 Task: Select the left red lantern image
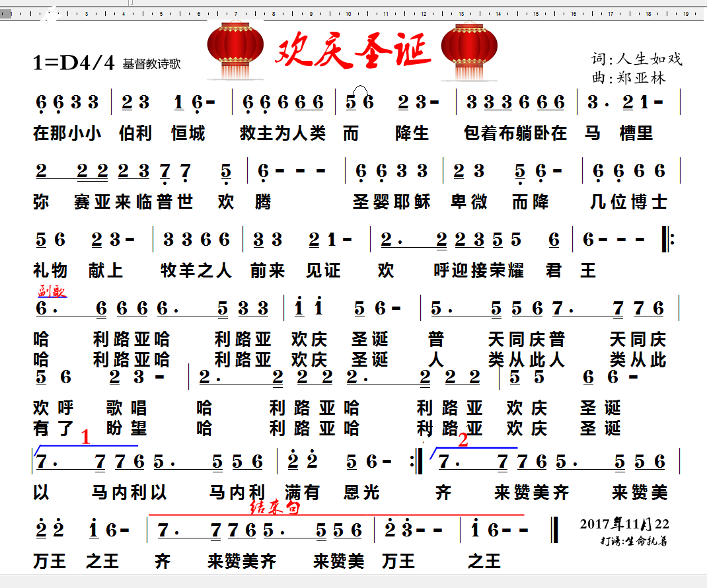click(235, 52)
